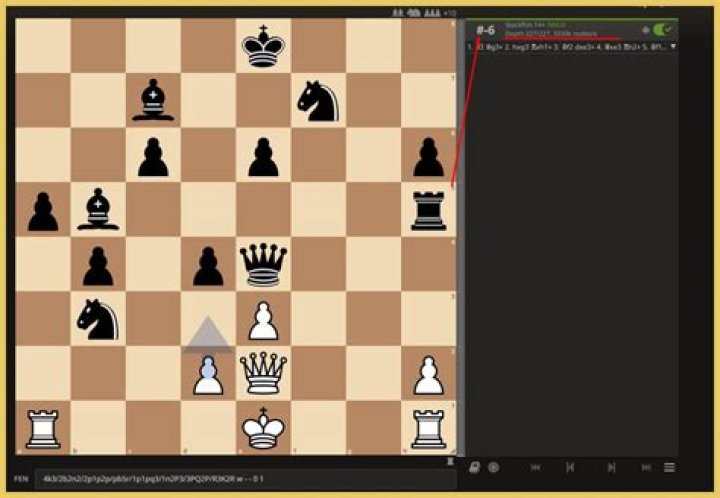Click the vertical evaluation gauge bar
The height and width of the screenshot is (498, 720).
click(x=461, y=237)
